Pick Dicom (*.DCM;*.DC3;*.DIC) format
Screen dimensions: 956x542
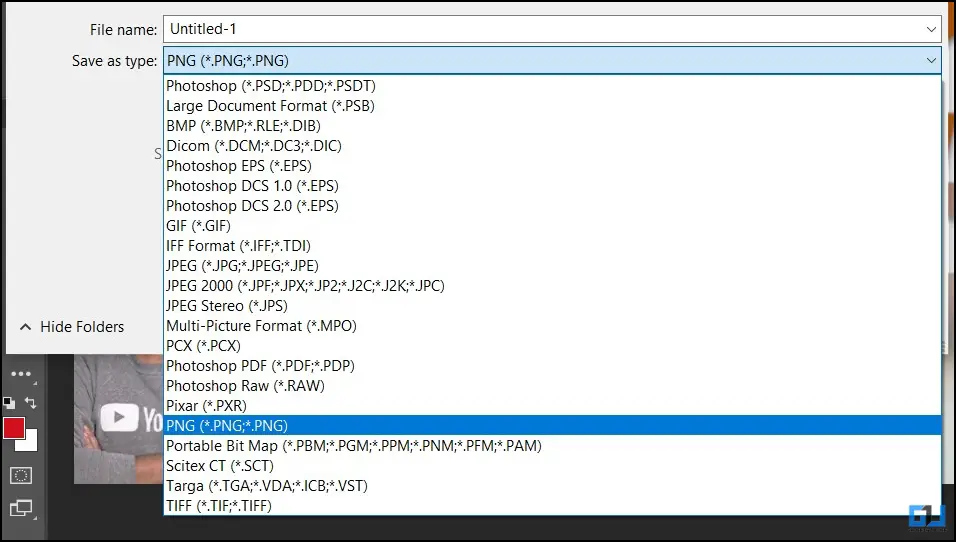[552, 146]
